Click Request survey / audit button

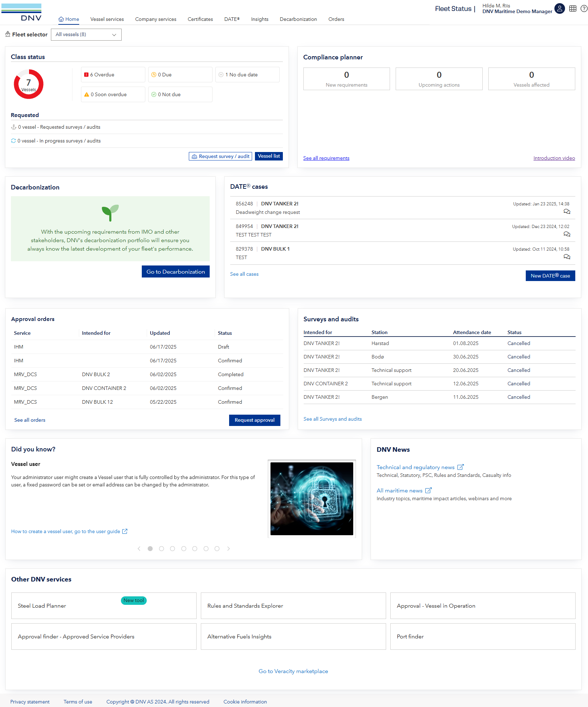pyautogui.click(x=220, y=156)
